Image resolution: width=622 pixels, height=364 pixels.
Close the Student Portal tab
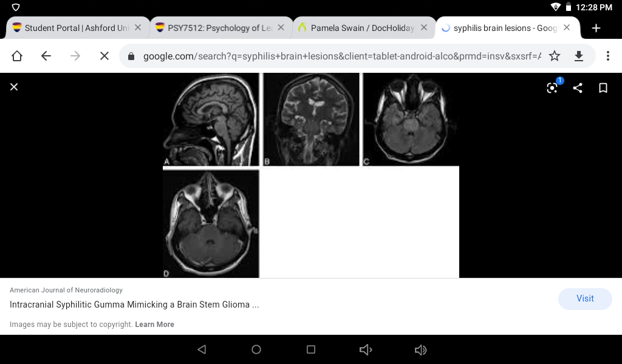138,27
